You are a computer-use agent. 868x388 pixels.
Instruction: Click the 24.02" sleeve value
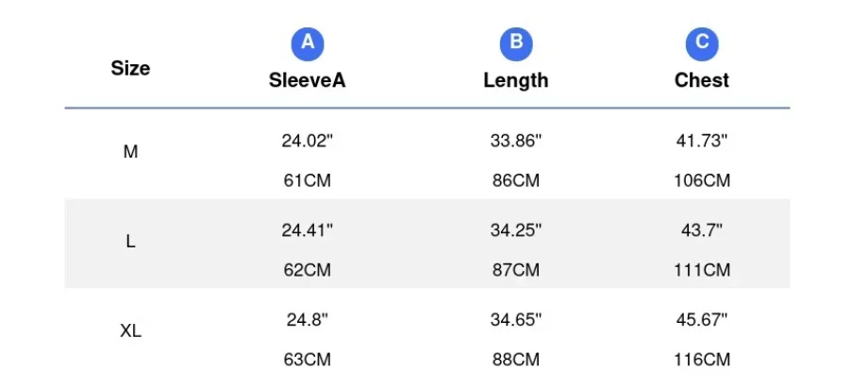pos(308,141)
